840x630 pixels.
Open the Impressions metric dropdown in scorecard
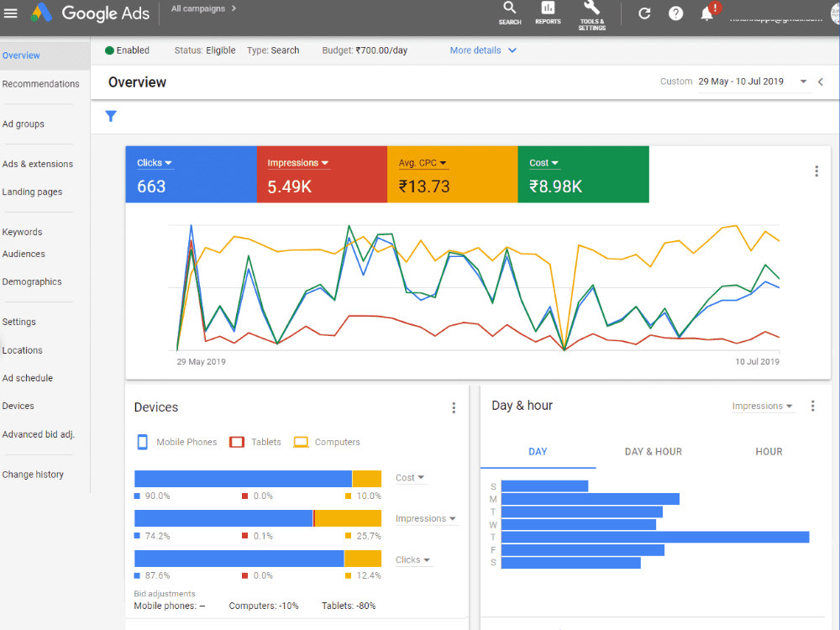[x=298, y=163]
